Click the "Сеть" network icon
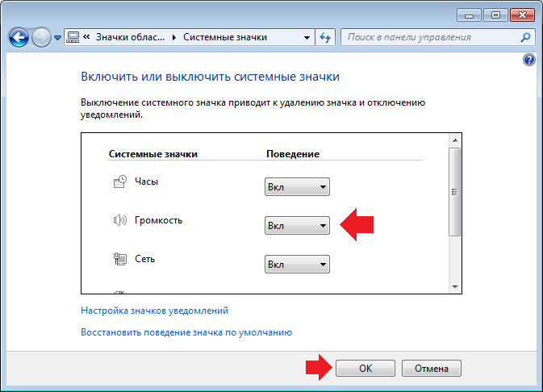 point(120,259)
